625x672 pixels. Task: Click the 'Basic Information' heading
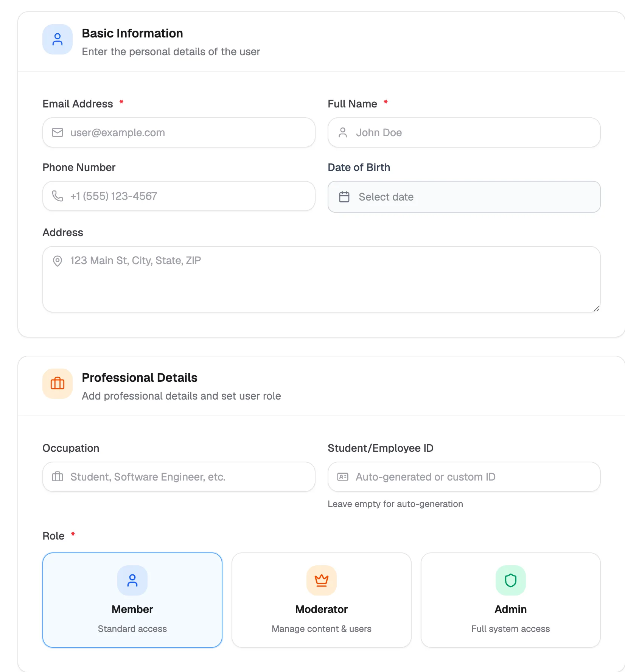coord(132,33)
